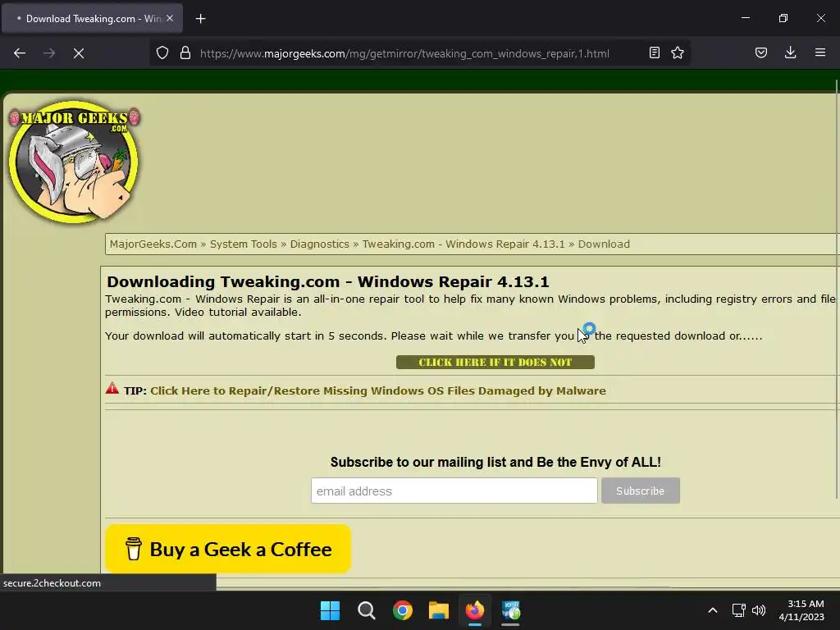Click the Downloading Tweaking.com heading

point(328,282)
